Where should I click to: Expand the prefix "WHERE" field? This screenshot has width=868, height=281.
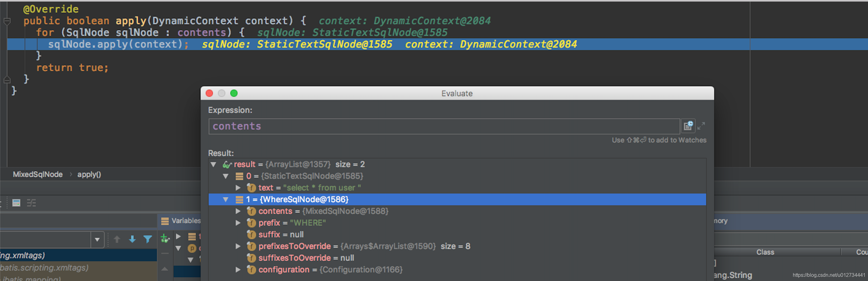pyautogui.click(x=238, y=223)
